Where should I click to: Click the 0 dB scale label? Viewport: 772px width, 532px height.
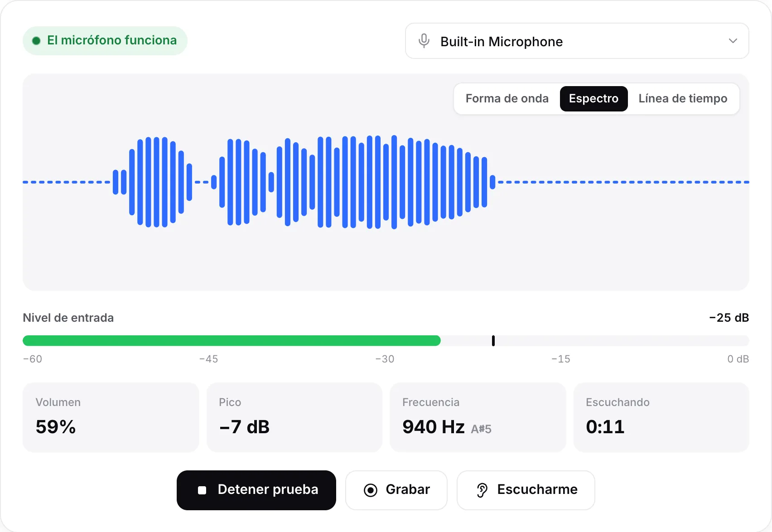point(738,359)
